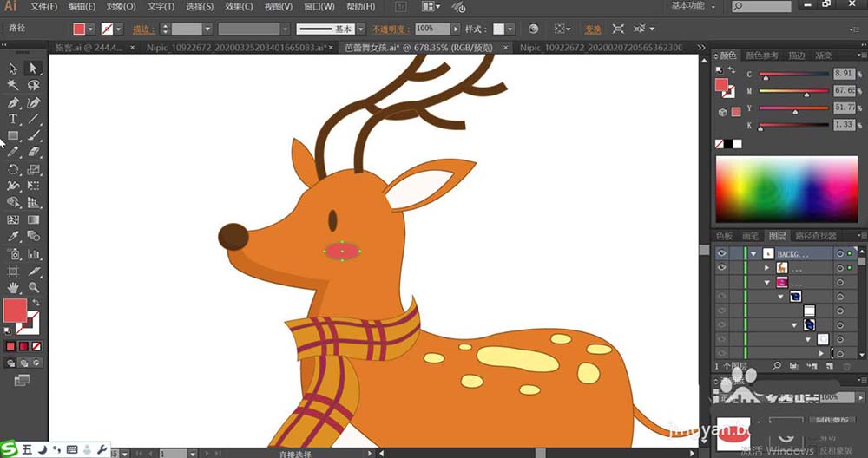Select the Eyedropper tool
Screen dimensions: 868x458
(x=13, y=237)
